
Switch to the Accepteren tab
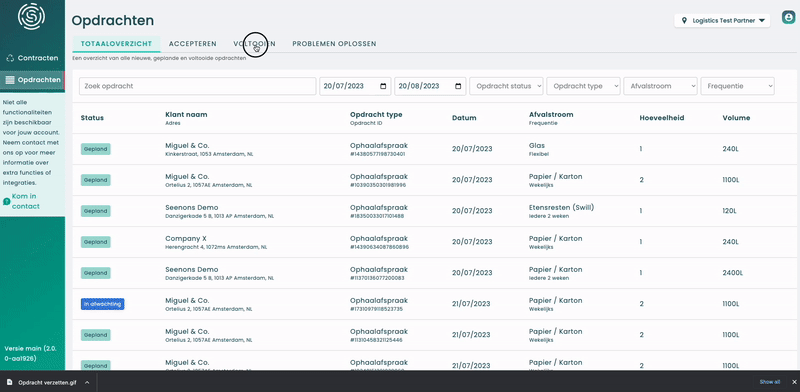point(193,44)
